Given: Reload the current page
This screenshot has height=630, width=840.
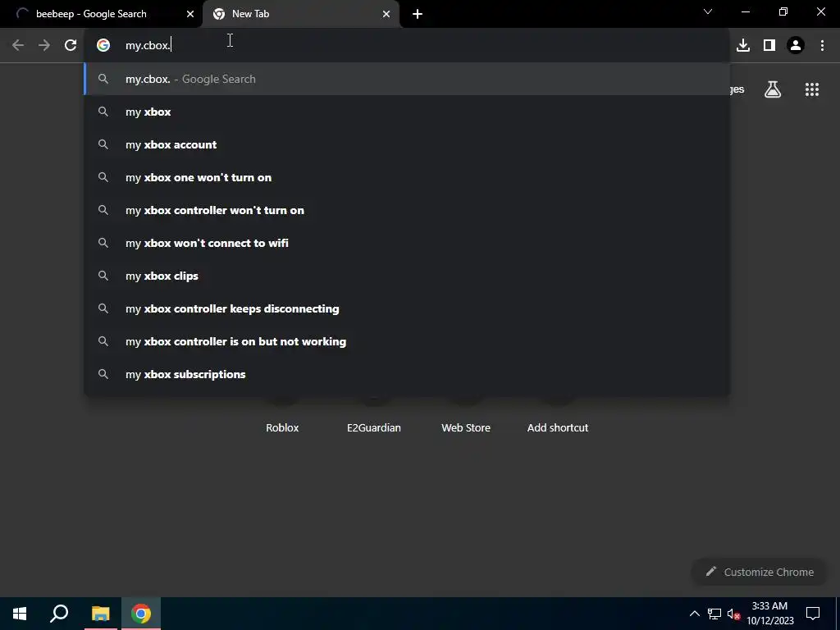Looking at the screenshot, I should [71, 46].
